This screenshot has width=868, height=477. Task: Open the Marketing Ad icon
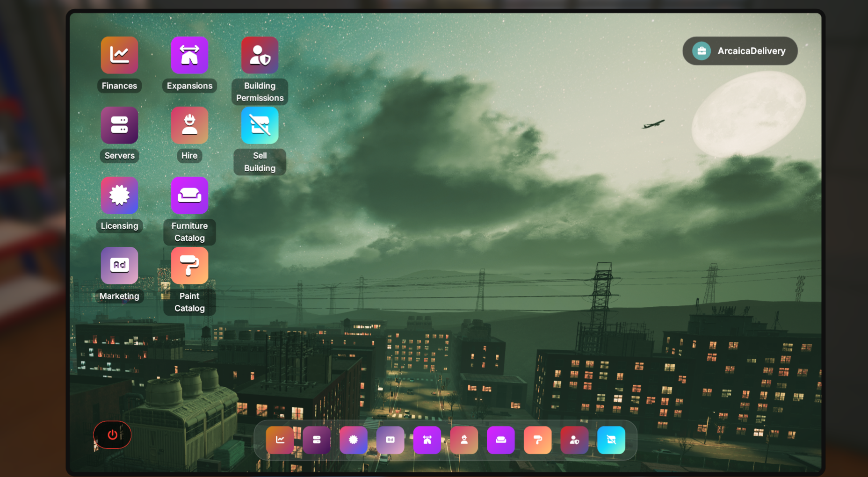tap(119, 266)
